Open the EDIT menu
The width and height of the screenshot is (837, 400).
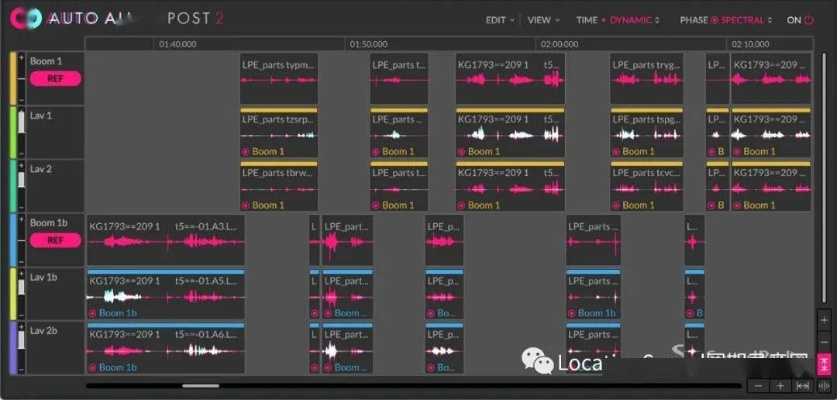click(x=500, y=19)
